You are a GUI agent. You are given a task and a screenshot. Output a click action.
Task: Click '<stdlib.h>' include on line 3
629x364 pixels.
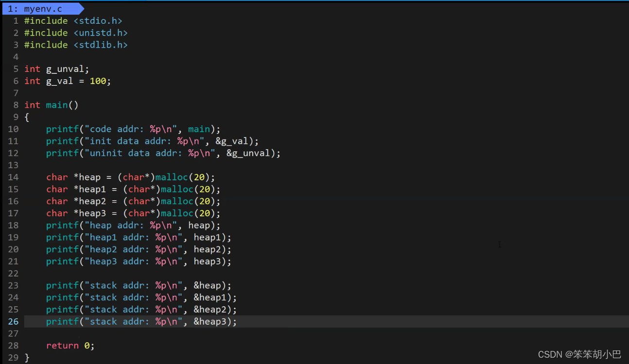[x=101, y=45]
